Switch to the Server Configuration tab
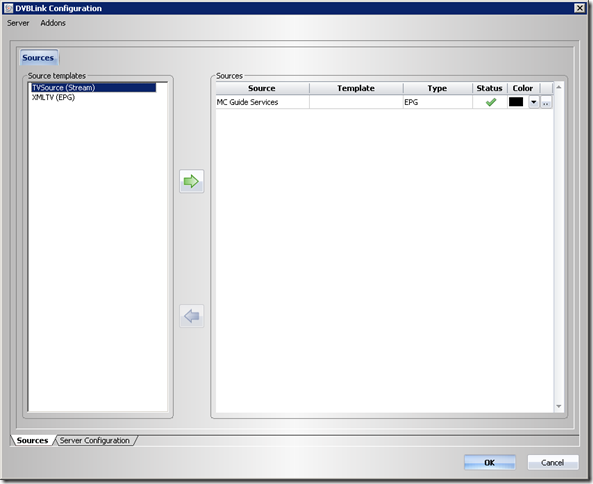The width and height of the screenshot is (593, 484). (x=95, y=441)
